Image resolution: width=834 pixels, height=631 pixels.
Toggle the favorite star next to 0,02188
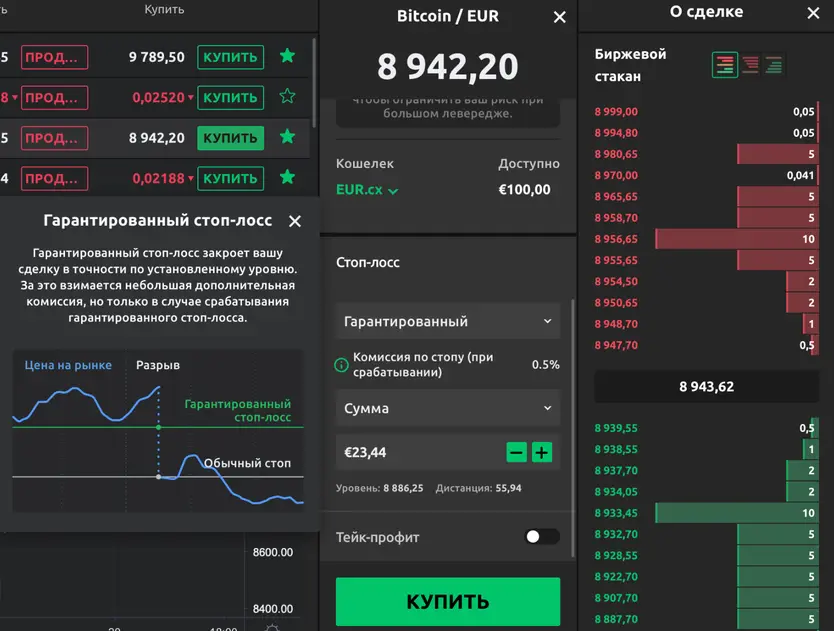[x=288, y=178]
